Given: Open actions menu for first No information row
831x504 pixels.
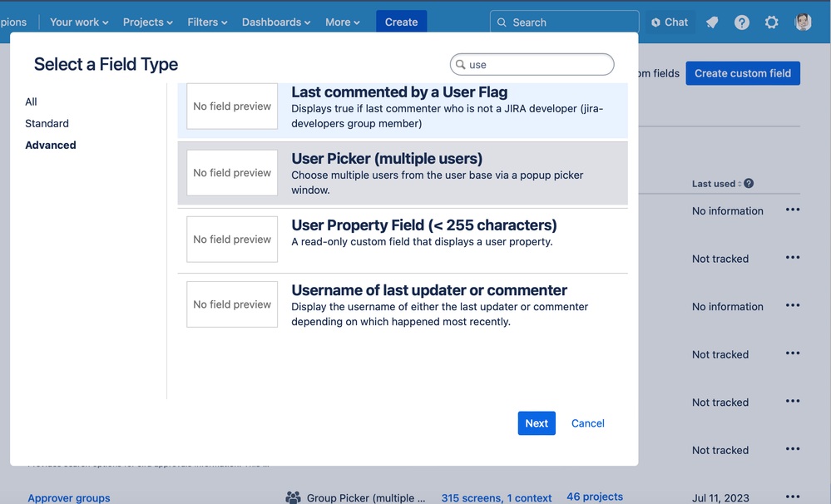Looking at the screenshot, I should click(792, 210).
